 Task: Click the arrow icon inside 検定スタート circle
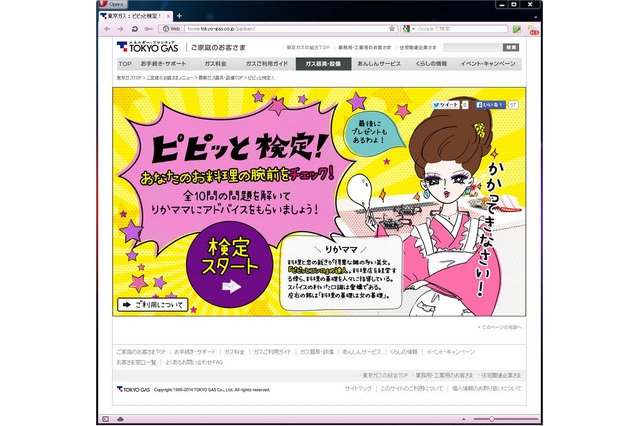[x=231, y=286]
